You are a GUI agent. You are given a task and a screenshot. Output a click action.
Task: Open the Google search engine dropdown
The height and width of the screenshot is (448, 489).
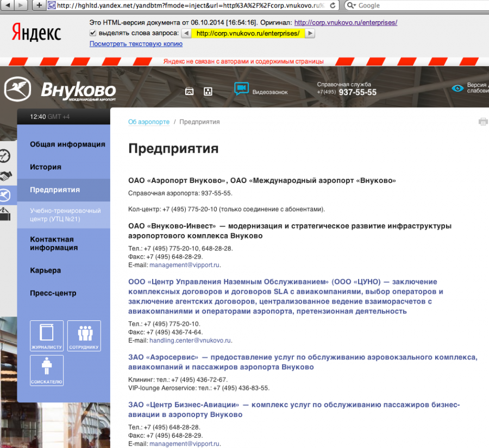tap(352, 5)
